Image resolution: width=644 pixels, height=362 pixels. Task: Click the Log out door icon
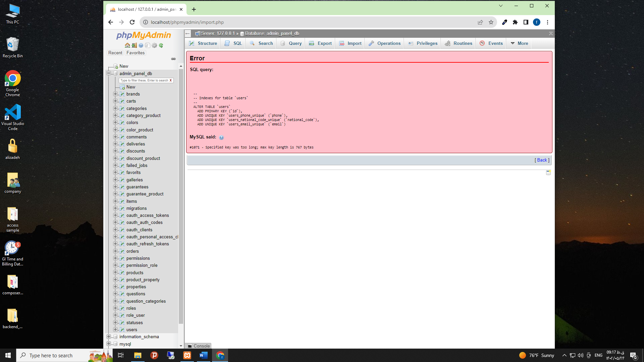(134, 45)
